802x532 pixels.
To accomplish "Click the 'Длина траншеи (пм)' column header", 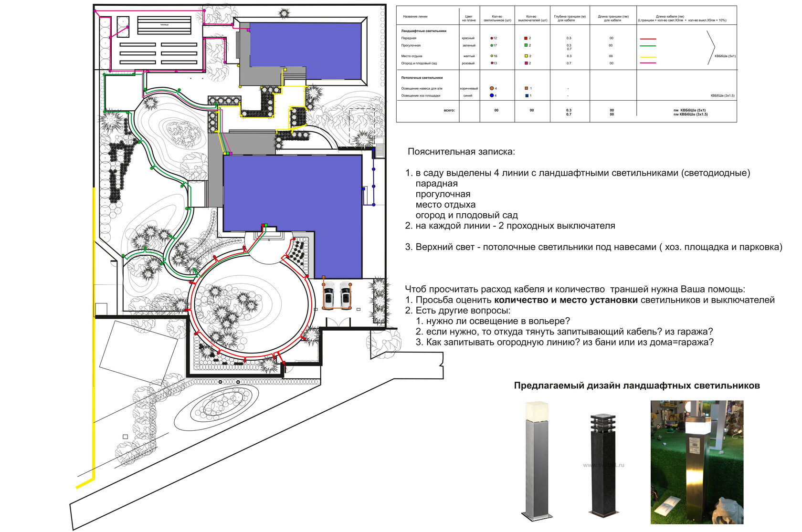I will [613, 19].
